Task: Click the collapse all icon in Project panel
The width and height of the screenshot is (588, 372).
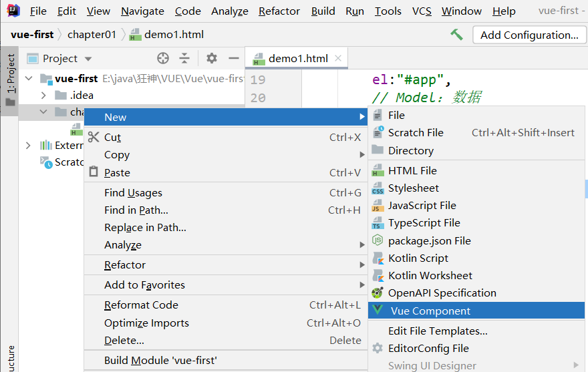Action: (x=184, y=58)
